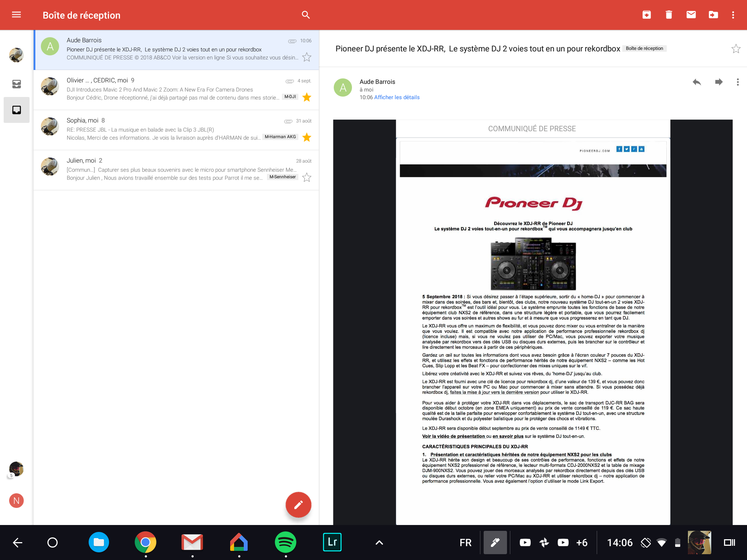Open message options three-dot menu
The width and height of the screenshot is (747, 560).
pos(738,82)
